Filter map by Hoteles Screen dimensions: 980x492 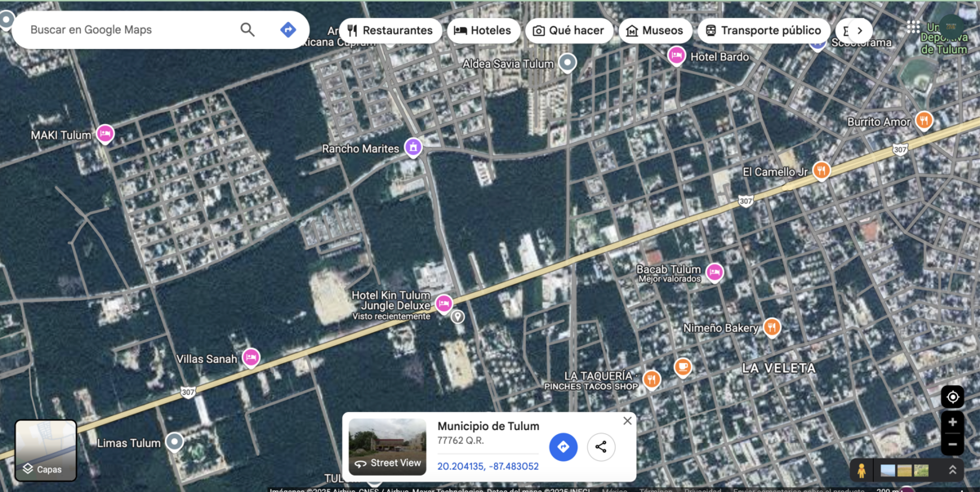483,31
